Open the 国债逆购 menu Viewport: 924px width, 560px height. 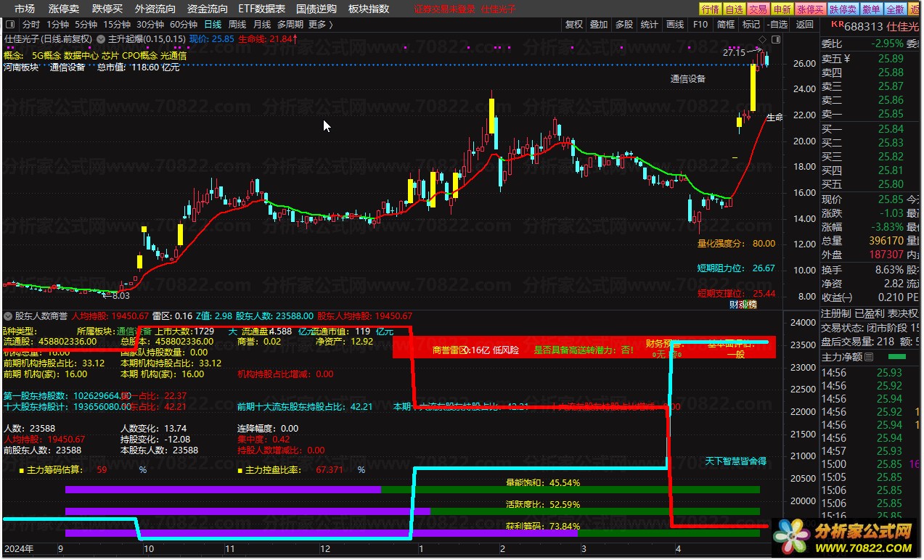click(316, 9)
